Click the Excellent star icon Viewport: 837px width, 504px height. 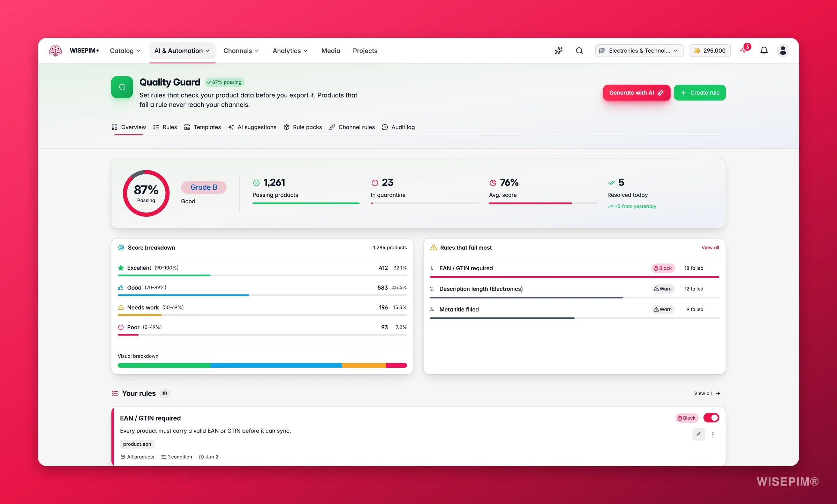click(121, 268)
